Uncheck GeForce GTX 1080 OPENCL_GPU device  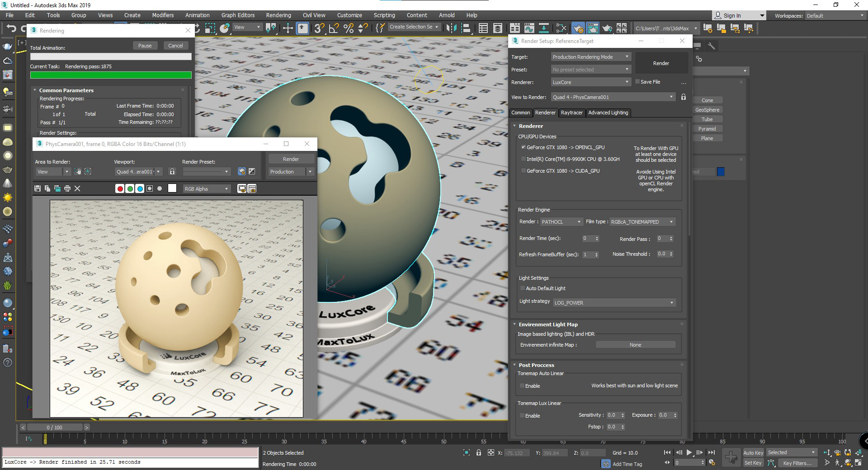pyautogui.click(x=524, y=147)
